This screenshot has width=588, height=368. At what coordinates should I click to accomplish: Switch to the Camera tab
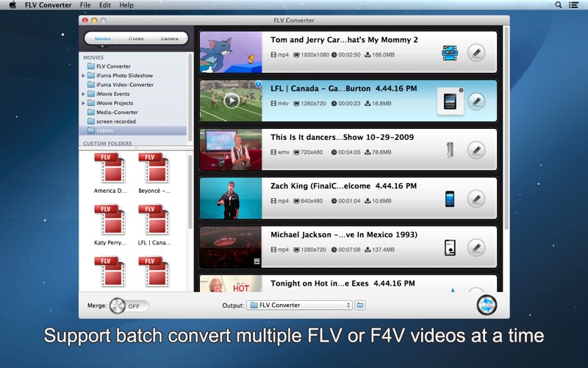pyautogui.click(x=170, y=38)
